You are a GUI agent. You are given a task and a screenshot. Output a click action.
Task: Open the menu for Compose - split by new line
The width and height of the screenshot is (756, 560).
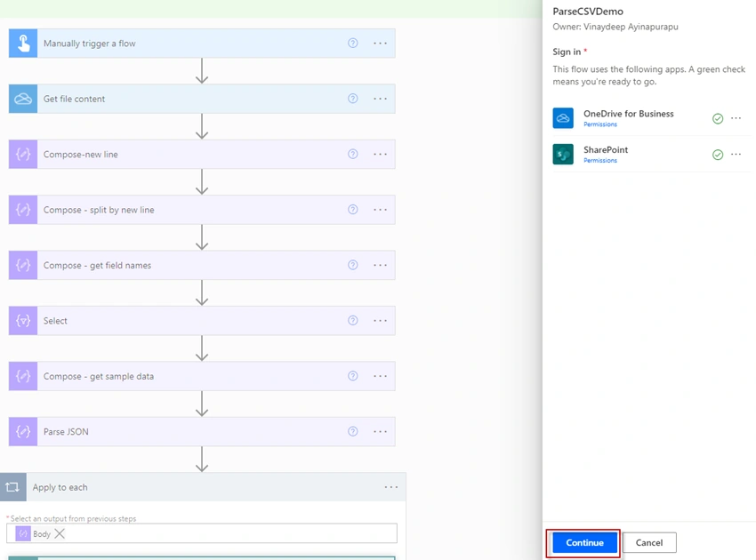coord(380,210)
